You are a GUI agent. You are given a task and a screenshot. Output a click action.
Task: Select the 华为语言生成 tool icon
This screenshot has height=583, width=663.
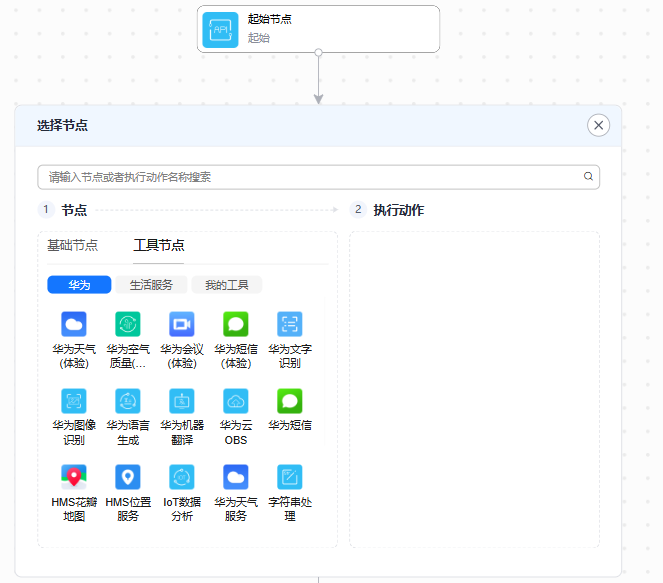point(128,401)
